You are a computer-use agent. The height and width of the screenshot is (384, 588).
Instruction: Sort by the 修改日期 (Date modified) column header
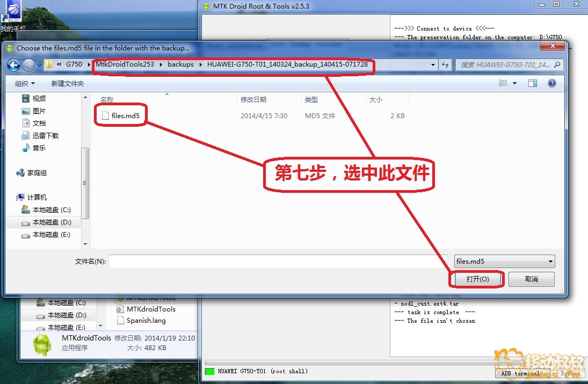[x=253, y=100]
